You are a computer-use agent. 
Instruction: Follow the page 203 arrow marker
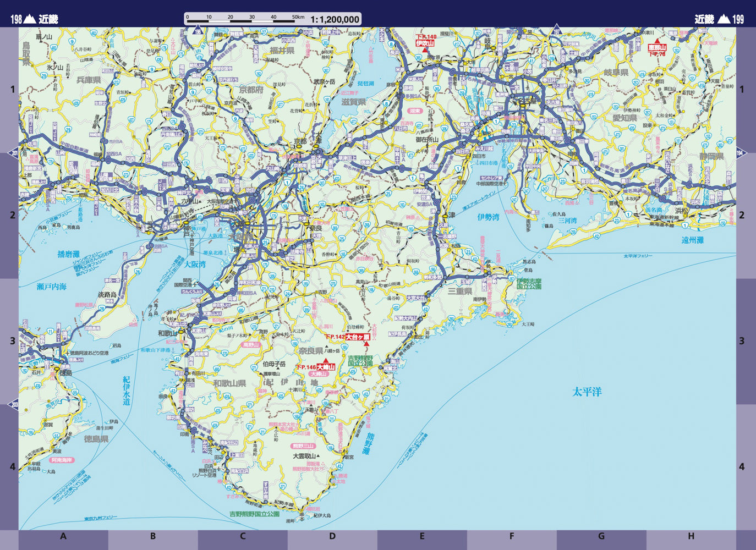(13, 405)
